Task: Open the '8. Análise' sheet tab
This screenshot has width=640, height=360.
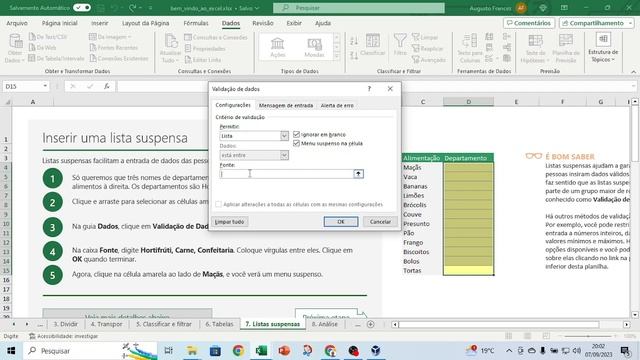Action: tap(324, 324)
